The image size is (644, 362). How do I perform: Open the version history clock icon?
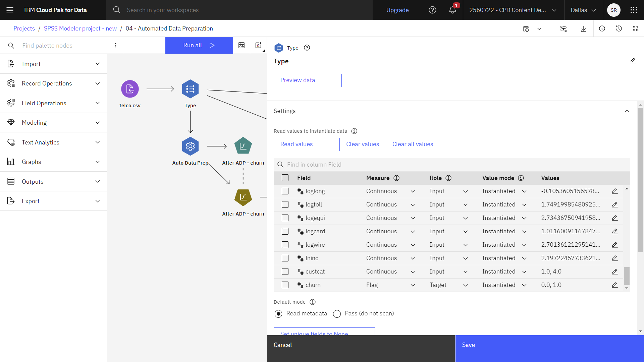[x=619, y=29]
